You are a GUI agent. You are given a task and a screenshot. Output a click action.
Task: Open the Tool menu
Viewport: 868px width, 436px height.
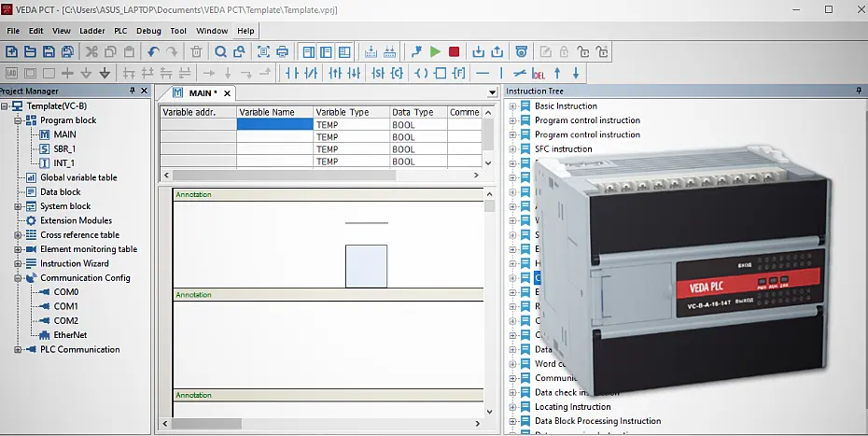[178, 31]
